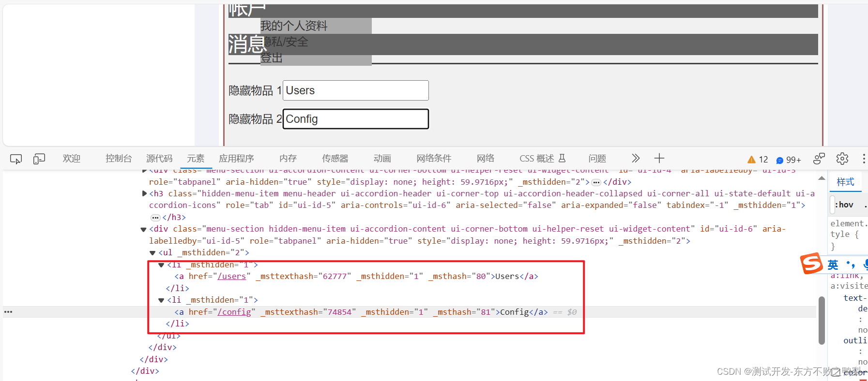The width and height of the screenshot is (868, 381).
Task: Toggle the :hov element state button
Action: [x=844, y=205]
